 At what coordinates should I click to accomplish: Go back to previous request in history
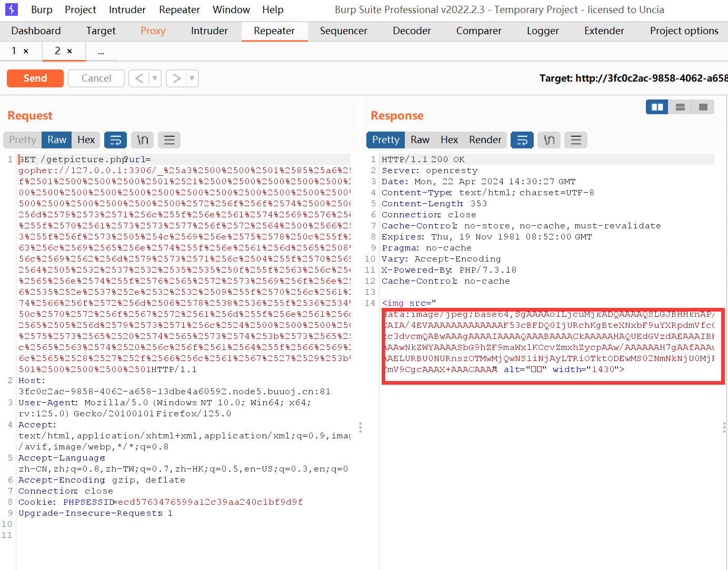tap(139, 78)
